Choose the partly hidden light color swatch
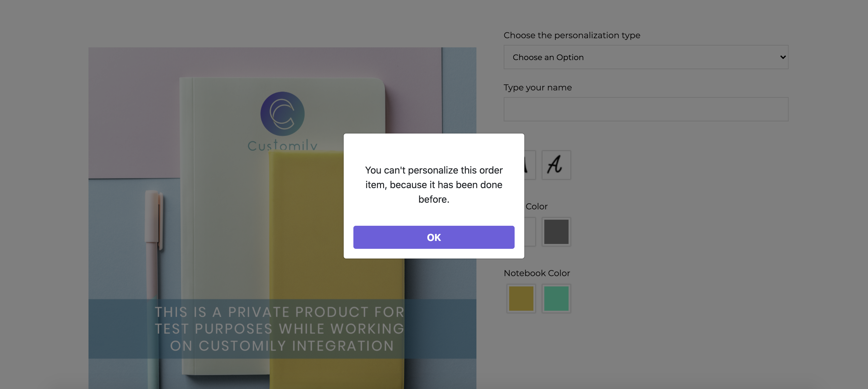 click(x=530, y=232)
